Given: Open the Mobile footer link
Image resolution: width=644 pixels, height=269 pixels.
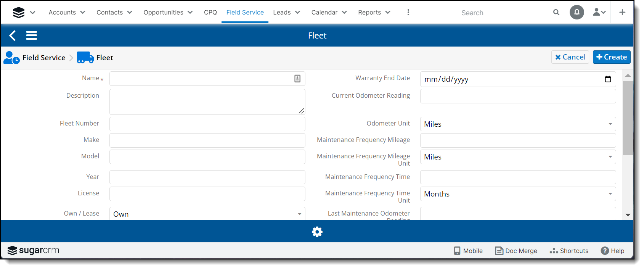Looking at the screenshot, I should click(x=468, y=251).
